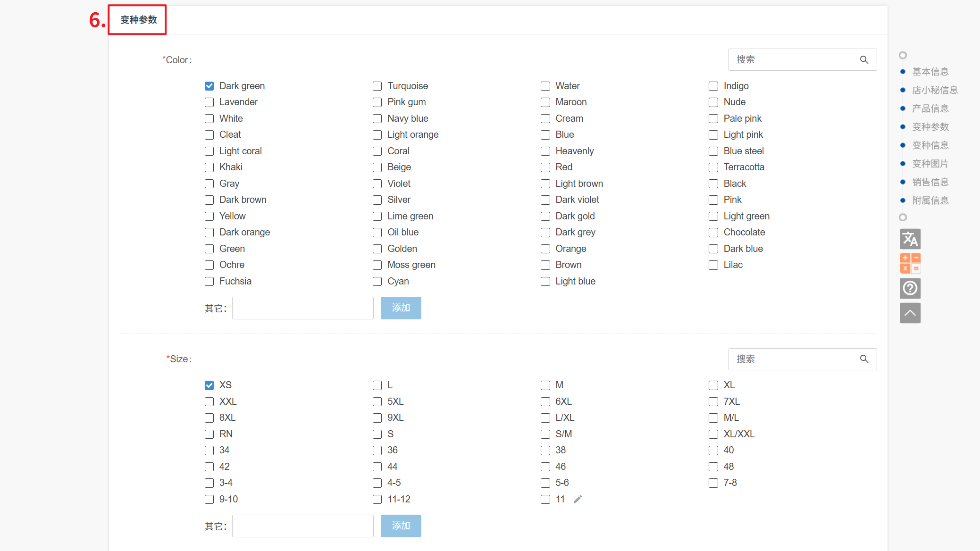Click the help question mark icon

tap(910, 288)
